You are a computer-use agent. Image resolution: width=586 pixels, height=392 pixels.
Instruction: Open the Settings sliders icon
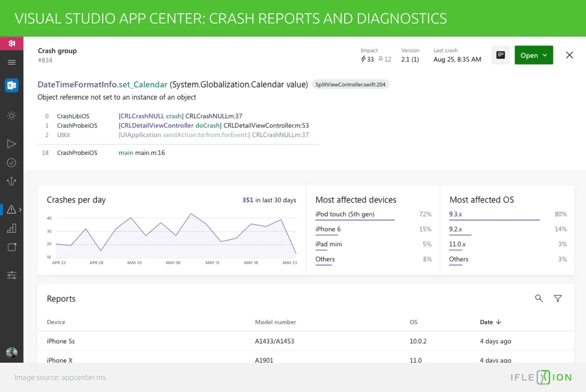[12, 275]
